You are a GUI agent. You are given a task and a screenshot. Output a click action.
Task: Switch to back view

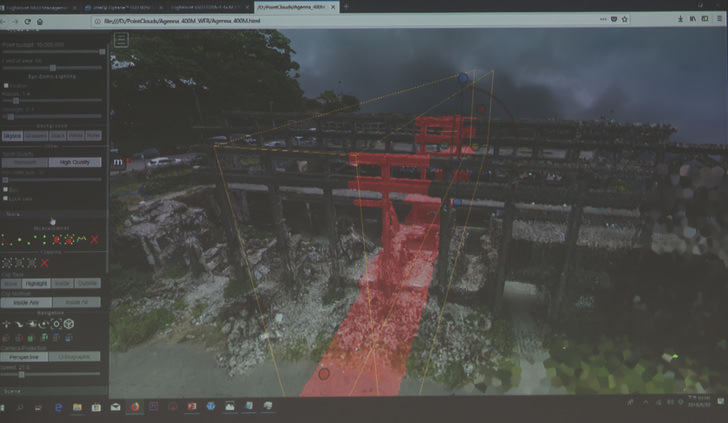[44, 338]
